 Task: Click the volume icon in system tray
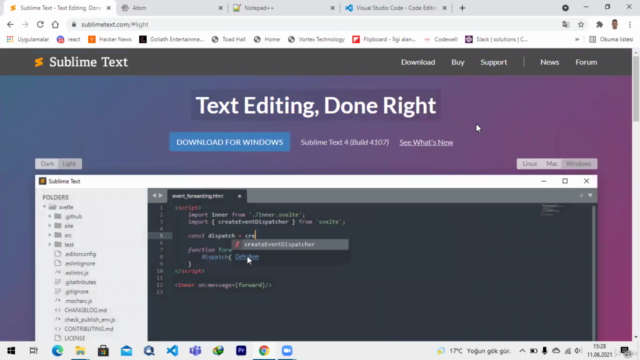coord(578,351)
